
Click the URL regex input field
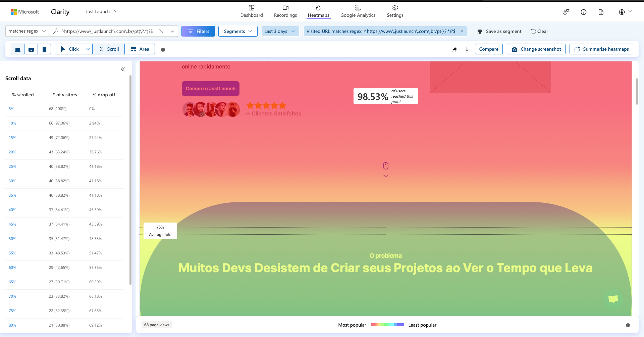107,31
